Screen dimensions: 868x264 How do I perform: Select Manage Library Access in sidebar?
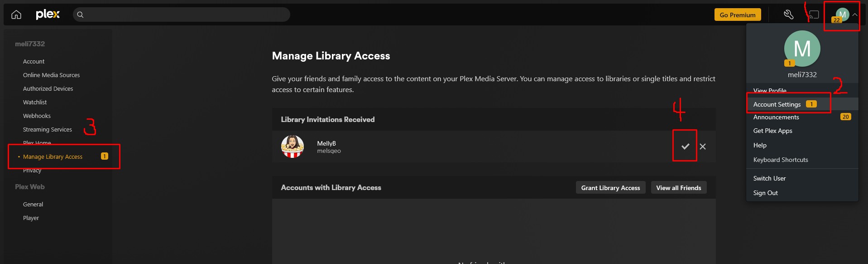point(53,156)
